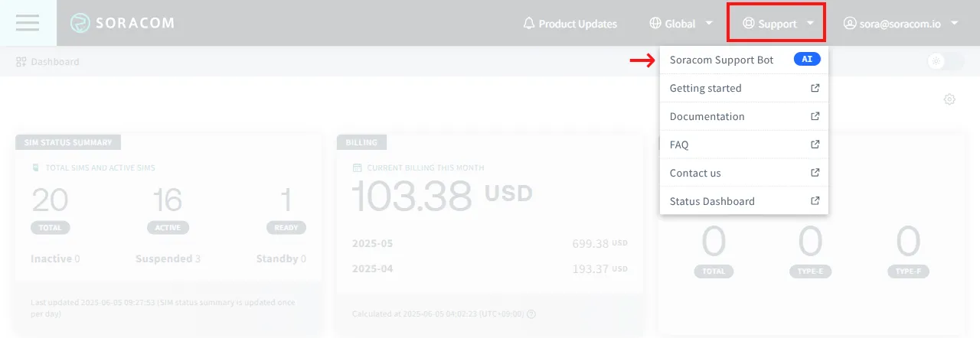
Task: Expand the sora@soracom.io account dropdown
Action: (954, 23)
